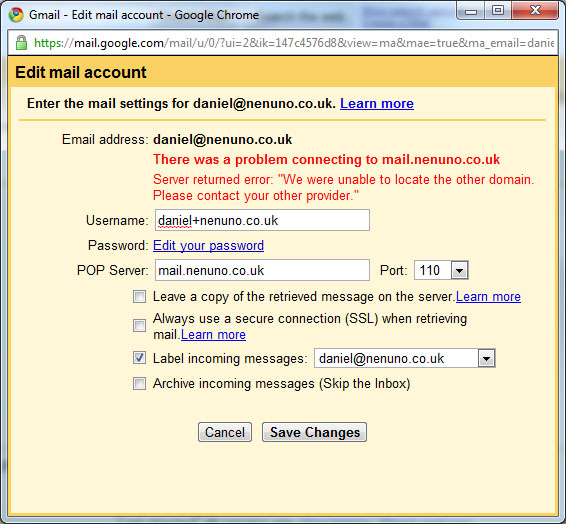Screen dimensions: 566x524
Task: Open Edit your password link
Action: pyautogui.click(x=208, y=245)
